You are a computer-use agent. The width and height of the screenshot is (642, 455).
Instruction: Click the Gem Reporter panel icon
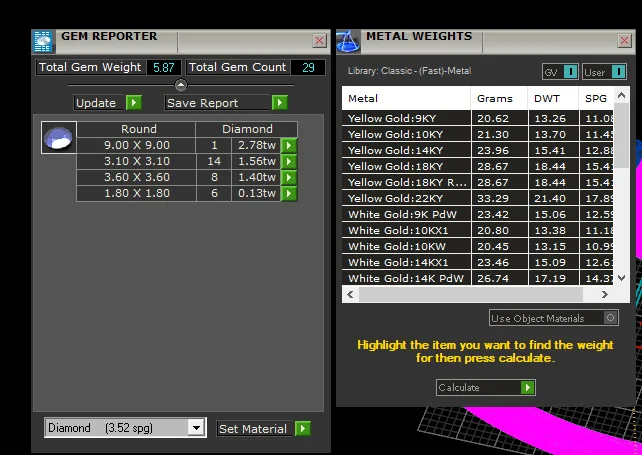[42, 41]
